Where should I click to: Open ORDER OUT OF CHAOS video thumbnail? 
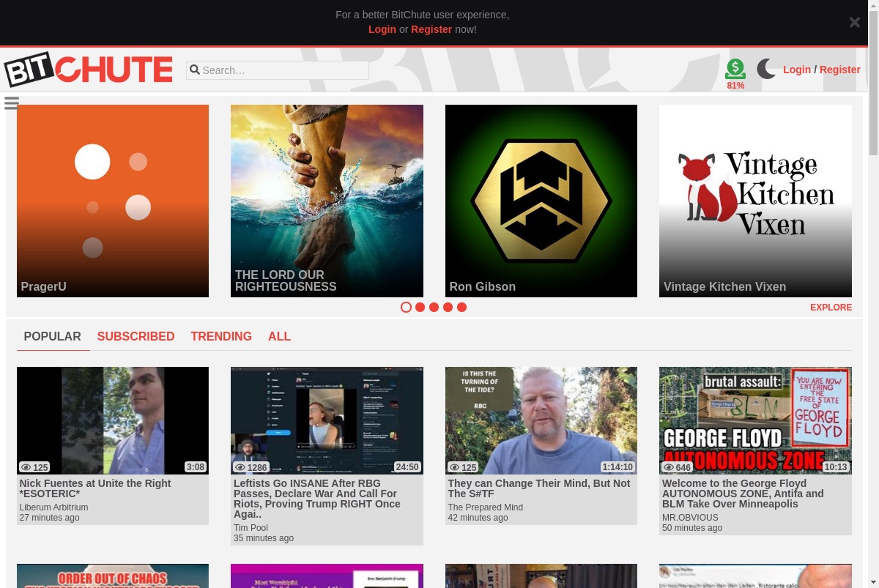113,576
